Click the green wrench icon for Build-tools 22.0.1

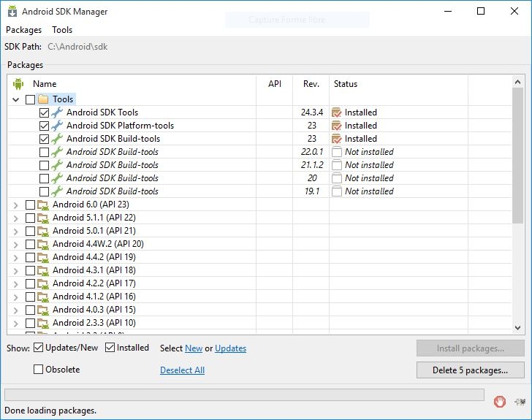pos(57,152)
